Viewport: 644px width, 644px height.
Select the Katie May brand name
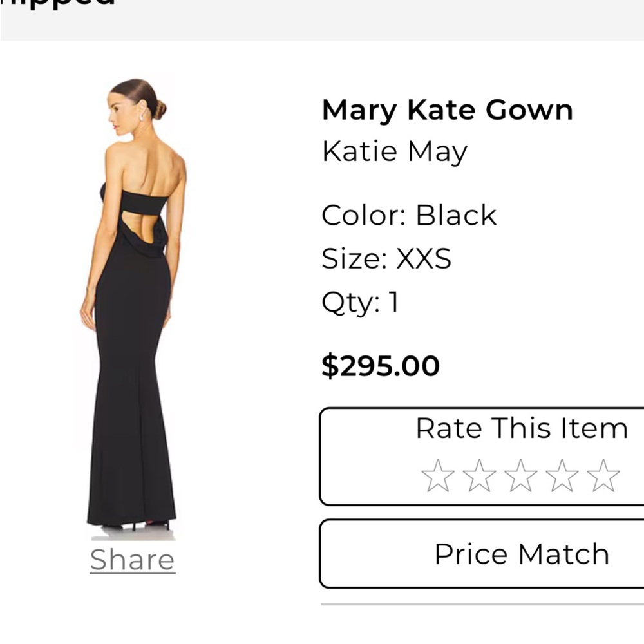coord(393,151)
